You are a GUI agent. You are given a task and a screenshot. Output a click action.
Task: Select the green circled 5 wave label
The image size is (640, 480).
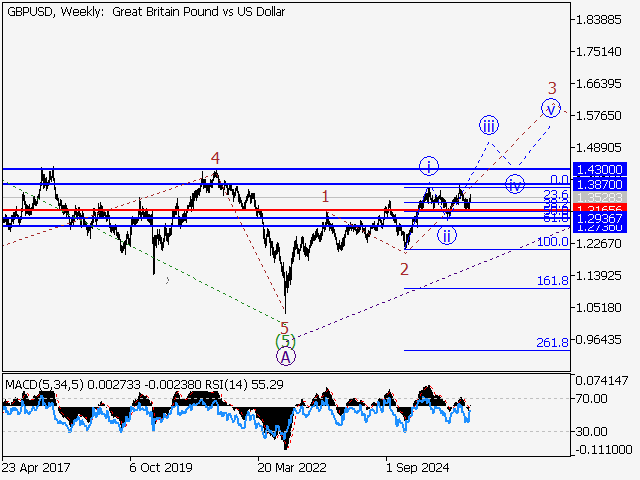coord(285,341)
